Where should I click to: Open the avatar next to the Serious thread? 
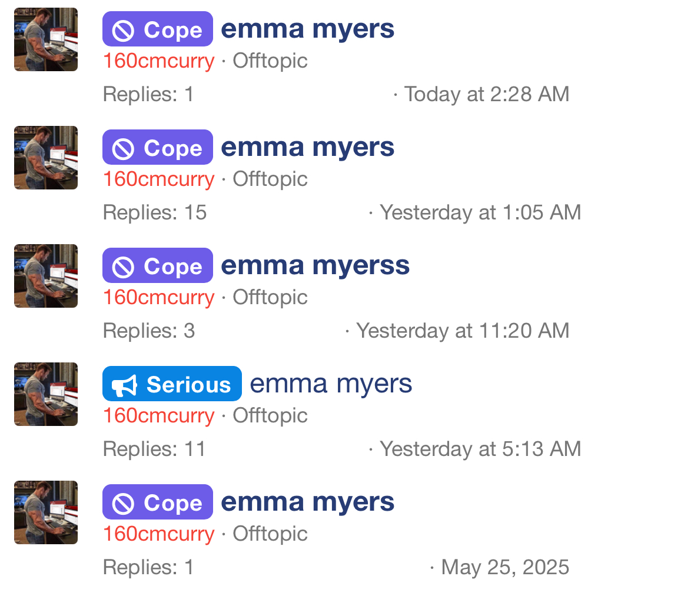click(x=46, y=394)
